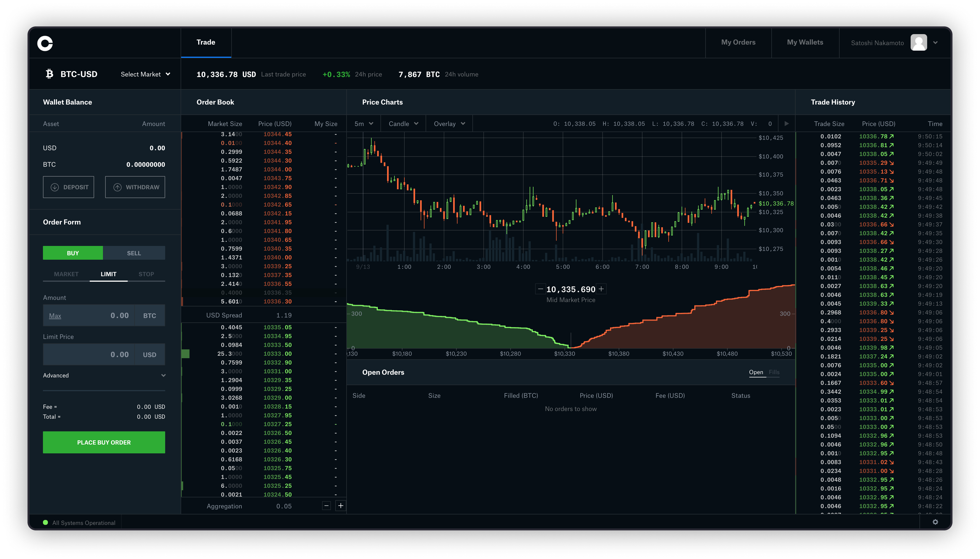Click PLACE BUY ORDER button
Viewport: 980px width, 559px height.
tap(104, 442)
